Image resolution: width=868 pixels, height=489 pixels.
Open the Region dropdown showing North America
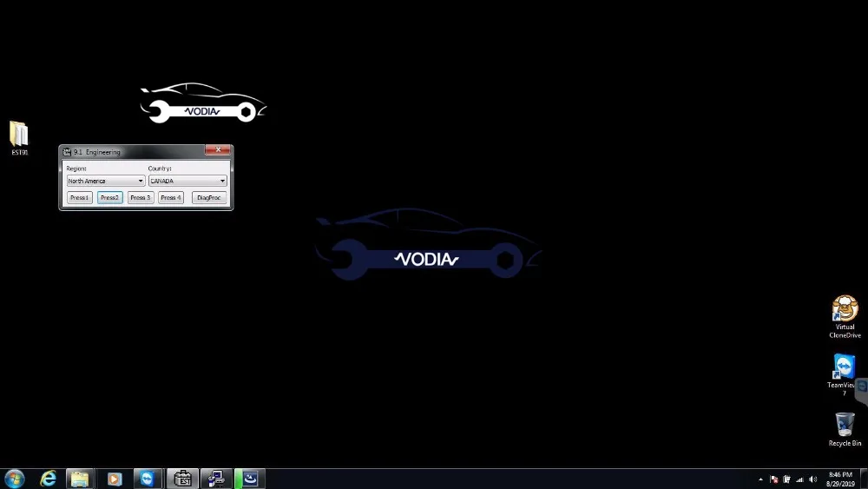[x=106, y=181]
